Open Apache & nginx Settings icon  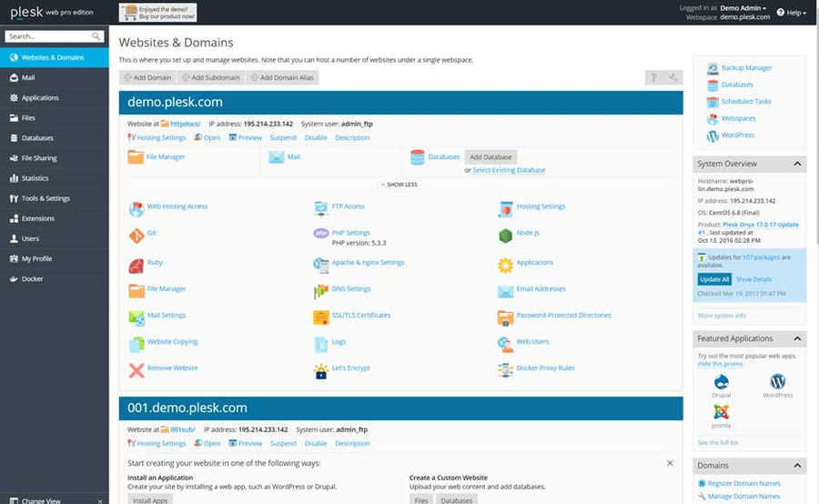320,266
